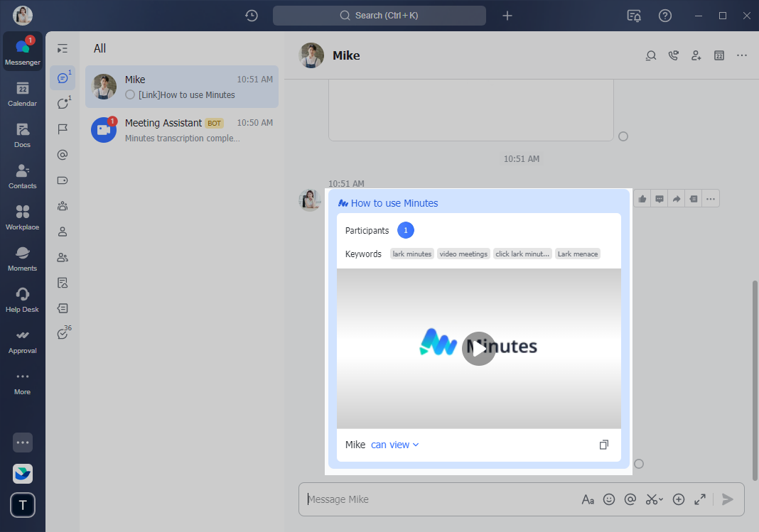
Task: Click the add member icon
Action: point(696,55)
